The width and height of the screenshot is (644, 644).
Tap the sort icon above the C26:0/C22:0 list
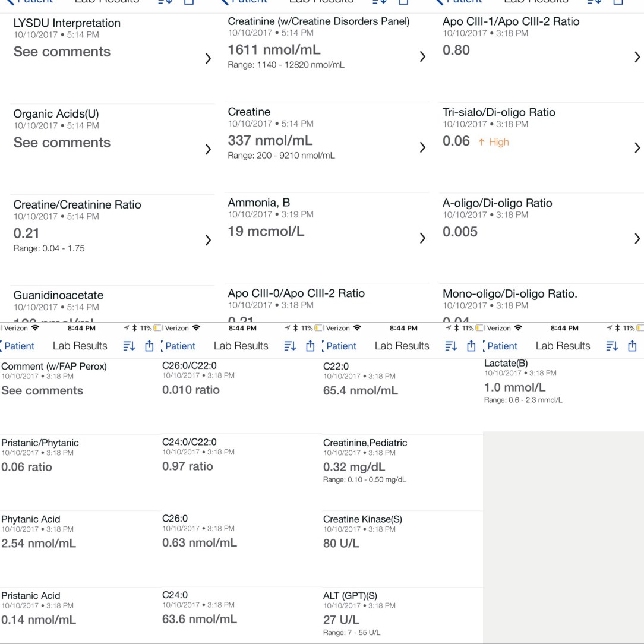(x=290, y=346)
